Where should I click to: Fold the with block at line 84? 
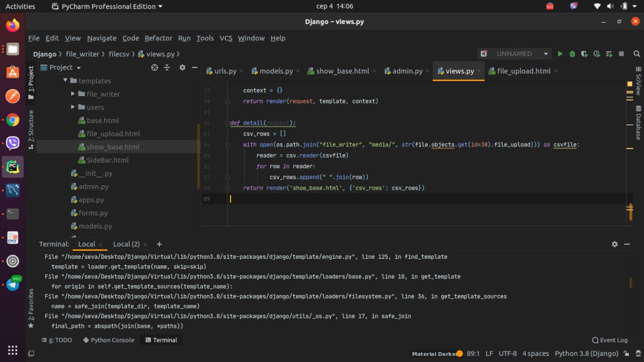tap(227, 144)
